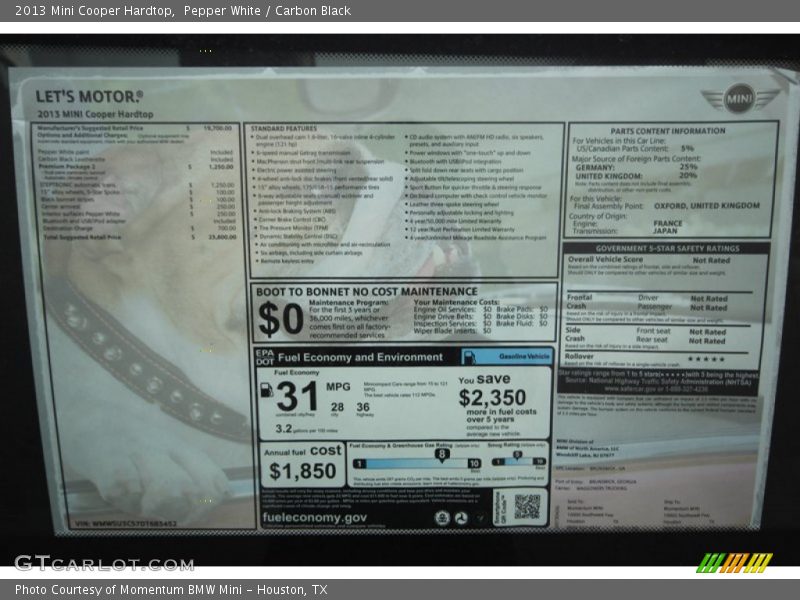The image size is (800, 600).
Task: Click the "UNITED KINGDOM: 20%" parts line
Action: click(x=636, y=175)
